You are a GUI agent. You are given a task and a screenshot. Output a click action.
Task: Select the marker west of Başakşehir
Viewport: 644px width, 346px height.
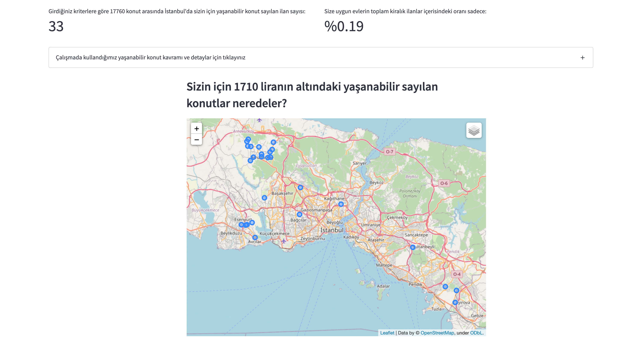264,198
